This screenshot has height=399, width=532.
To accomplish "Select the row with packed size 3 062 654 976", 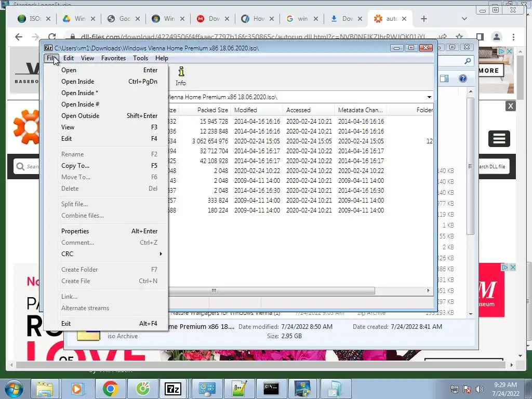I will point(301,141).
